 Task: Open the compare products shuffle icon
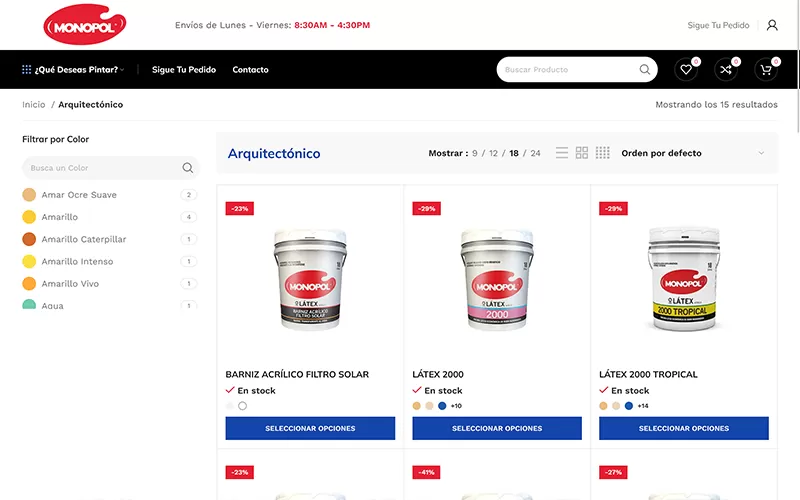click(726, 69)
